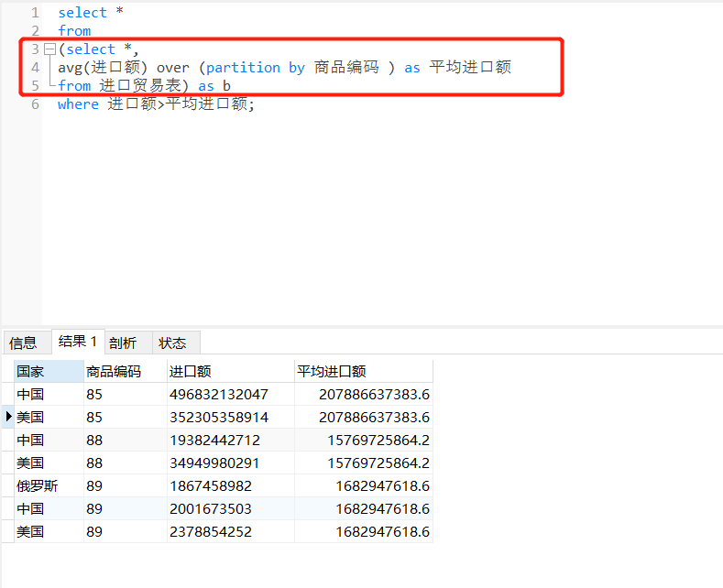Click 中国 in the 2001673503 row
The image size is (723, 588).
[49, 508]
